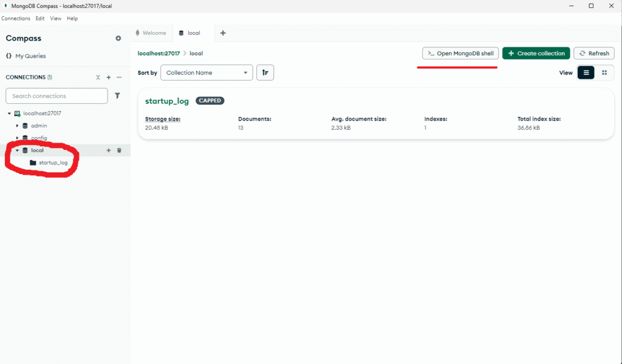The height and width of the screenshot is (364, 622).
Task: Open Compass settings gear icon
Action: pos(118,38)
